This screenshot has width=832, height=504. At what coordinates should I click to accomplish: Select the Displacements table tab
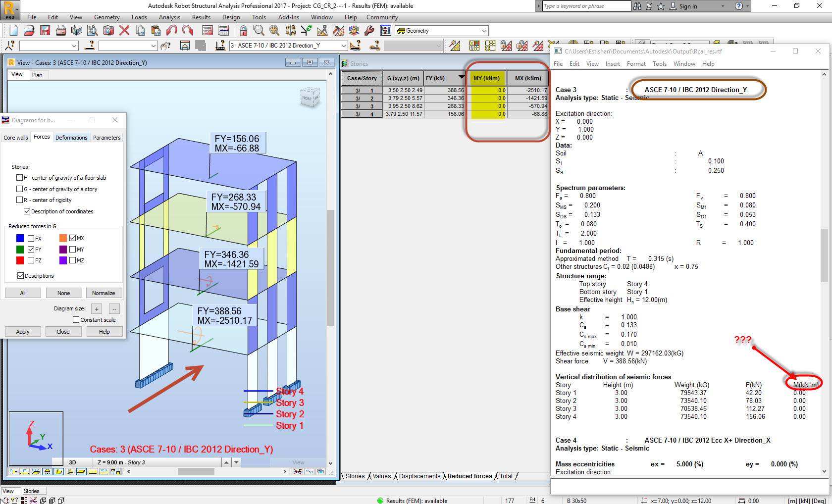tap(419, 476)
